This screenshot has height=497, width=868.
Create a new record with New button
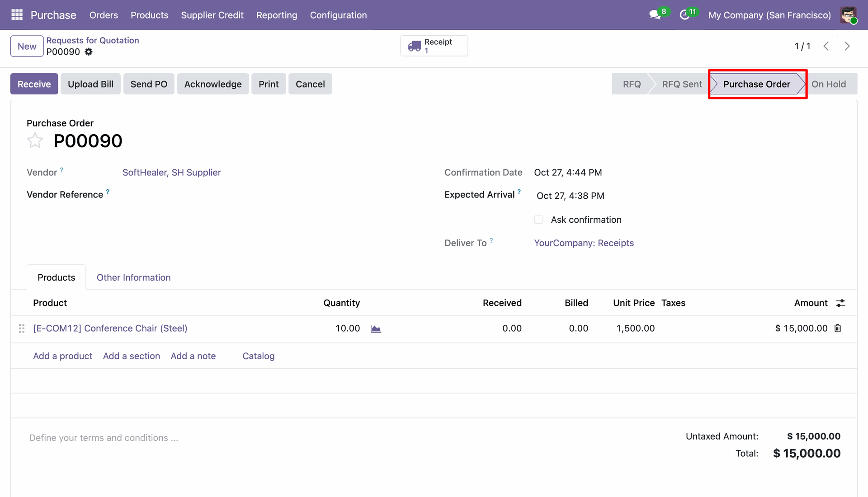tap(27, 46)
